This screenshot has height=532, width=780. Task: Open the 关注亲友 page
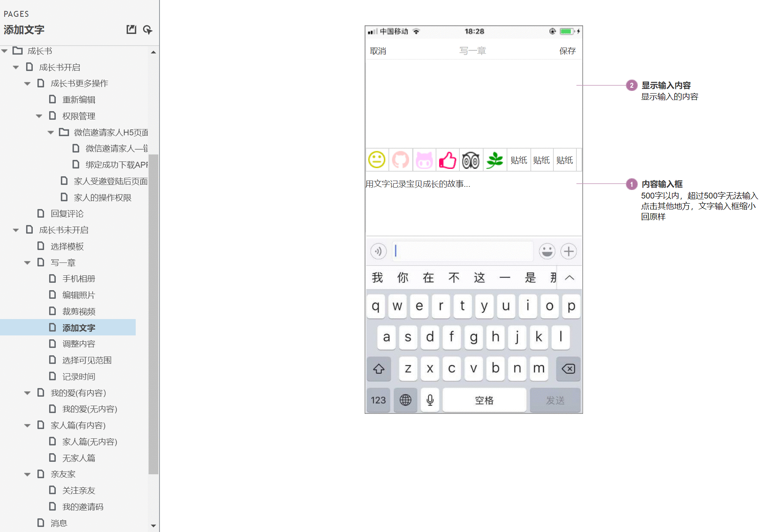coord(79,491)
